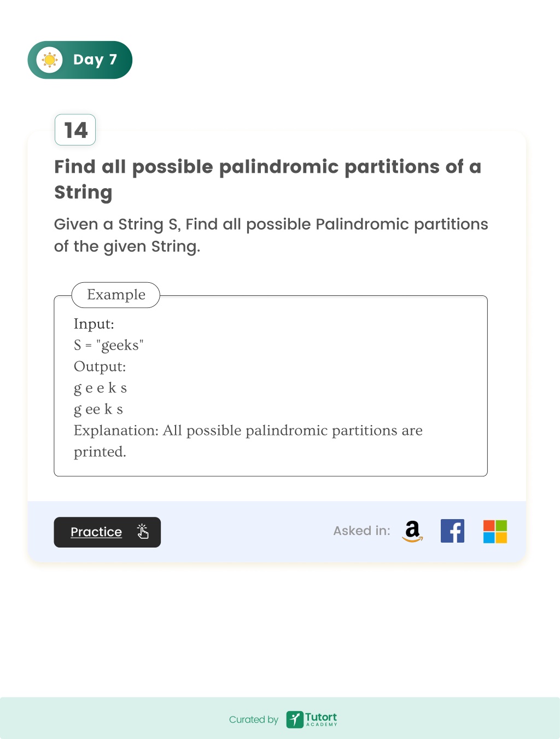Click the problem description paragraph
560x739 pixels.
[271, 235]
